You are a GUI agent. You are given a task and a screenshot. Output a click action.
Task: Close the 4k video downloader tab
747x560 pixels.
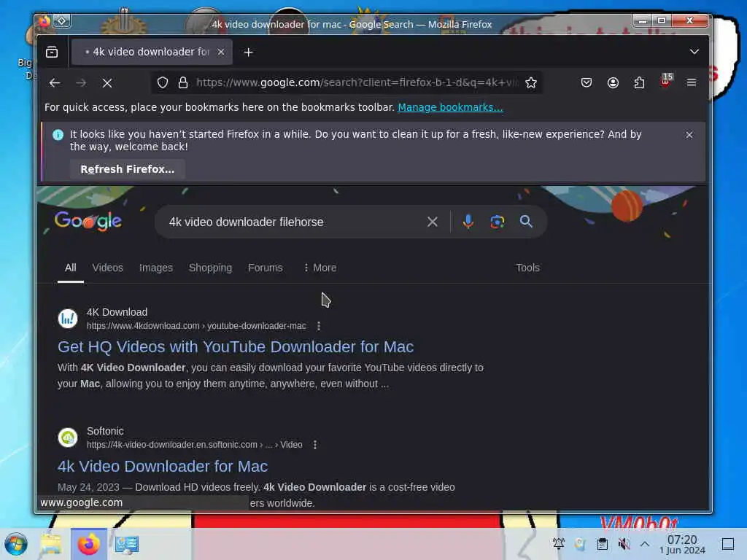point(220,52)
